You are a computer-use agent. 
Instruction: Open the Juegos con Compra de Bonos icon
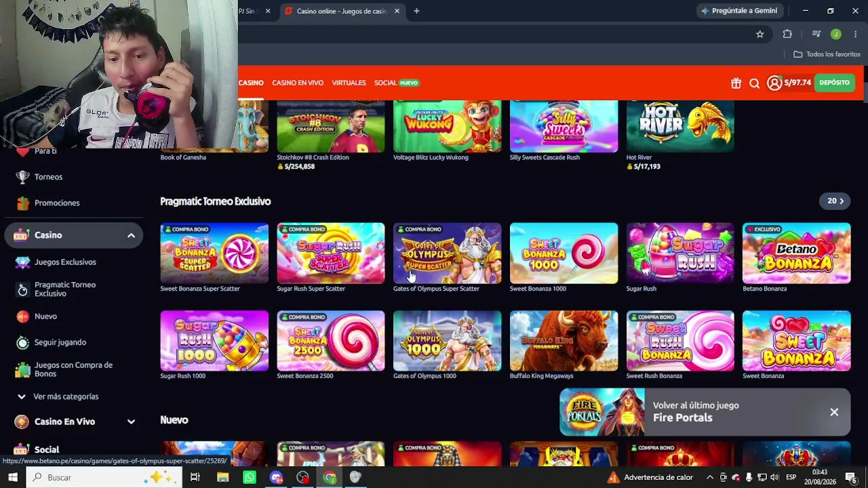click(23, 369)
